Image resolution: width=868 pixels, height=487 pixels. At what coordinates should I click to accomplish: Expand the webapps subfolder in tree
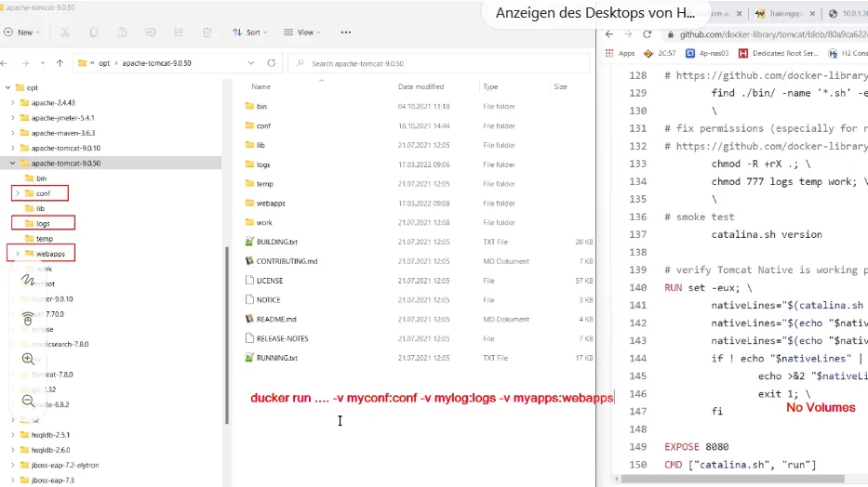pyautogui.click(x=18, y=253)
